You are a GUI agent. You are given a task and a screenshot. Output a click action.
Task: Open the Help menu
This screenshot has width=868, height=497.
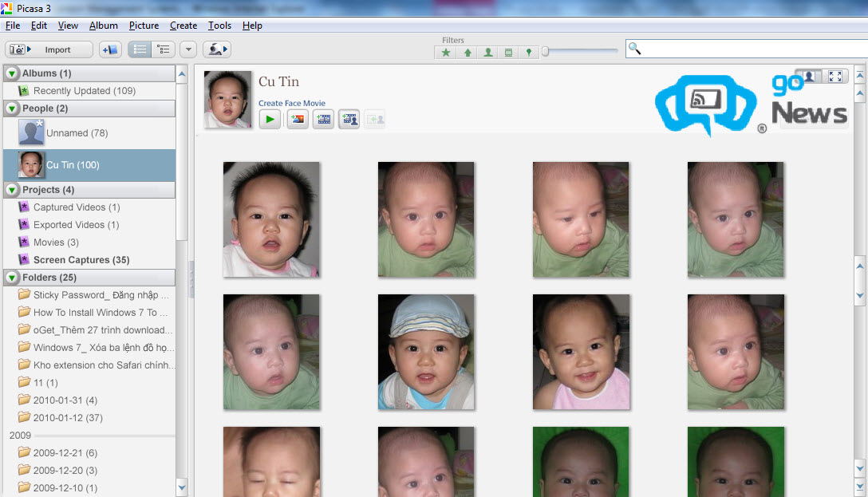tap(252, 26)
